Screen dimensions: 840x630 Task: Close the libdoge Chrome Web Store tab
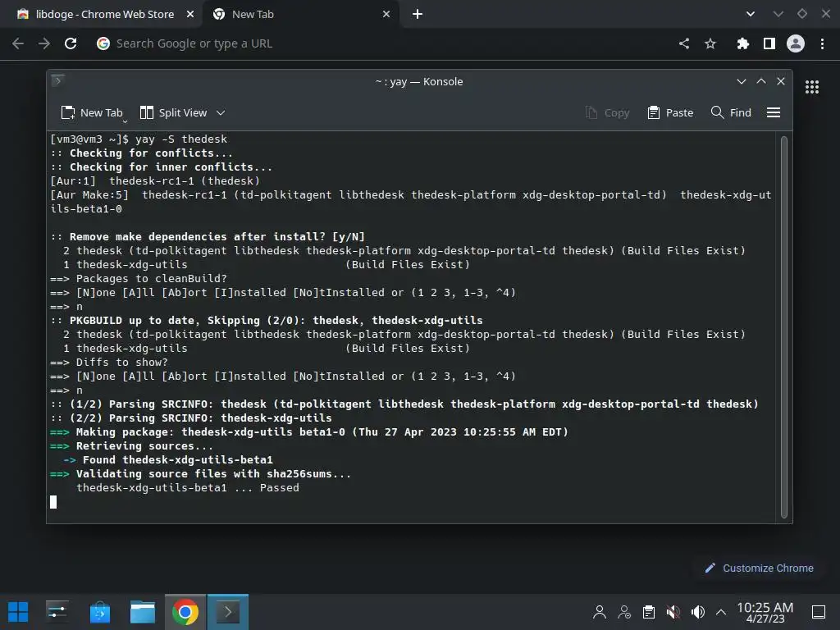point(190,15)
